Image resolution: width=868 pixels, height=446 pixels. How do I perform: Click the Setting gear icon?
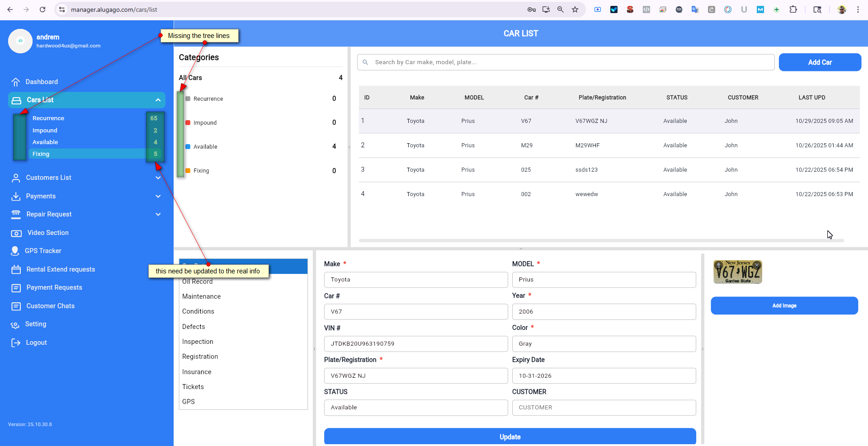tap(15, 324)
